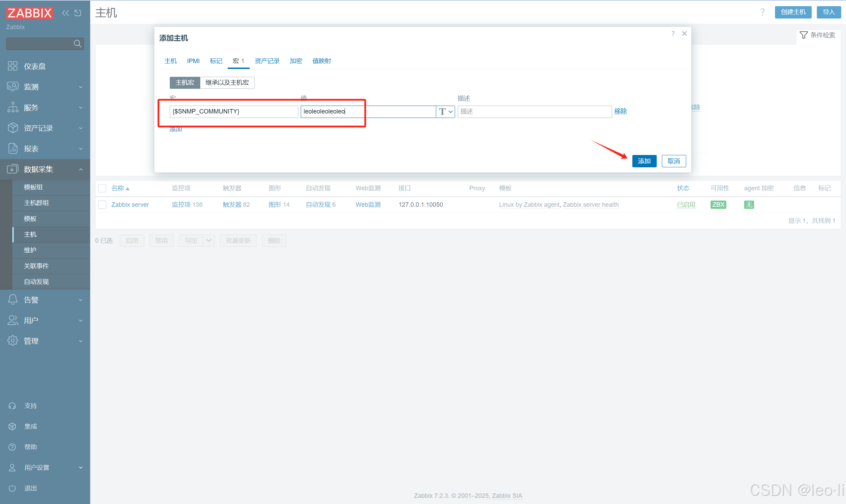Collapse the Data collection (数据采集) section
The image size is (846, 504).
pyautogui.click(x=81, y=169)
